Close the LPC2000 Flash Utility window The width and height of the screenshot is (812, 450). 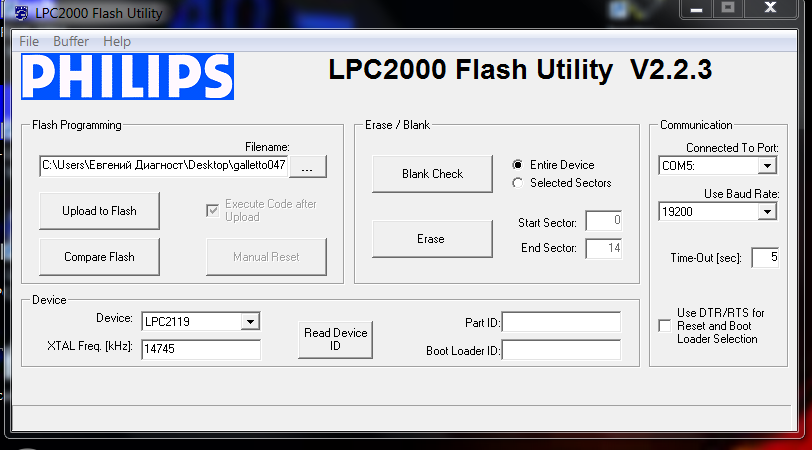[x=770, y=9]
